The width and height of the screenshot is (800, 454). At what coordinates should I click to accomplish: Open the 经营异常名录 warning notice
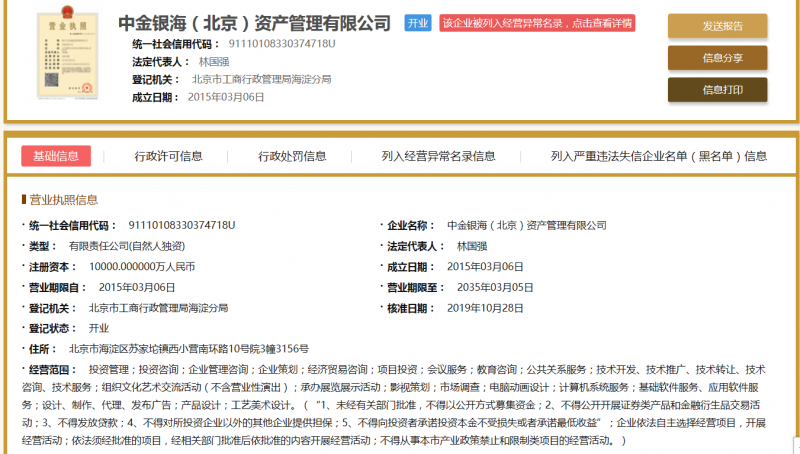pos(537,23)
